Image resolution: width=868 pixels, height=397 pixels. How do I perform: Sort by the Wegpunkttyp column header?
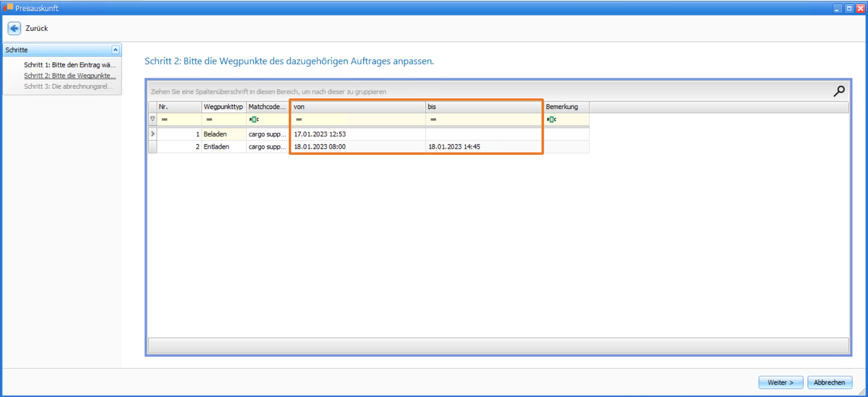click(223, 107)
